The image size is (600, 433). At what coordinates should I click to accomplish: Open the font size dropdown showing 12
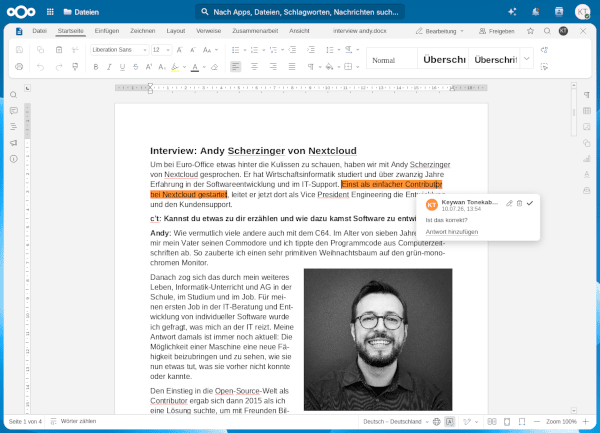162,50
